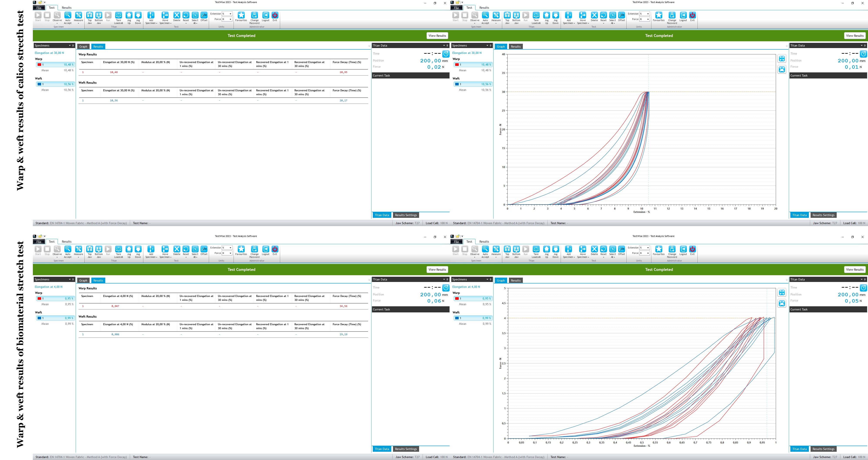868x460 pixels.
Task: Click View Results button in top-left window
Action: (x=437, y=36)
